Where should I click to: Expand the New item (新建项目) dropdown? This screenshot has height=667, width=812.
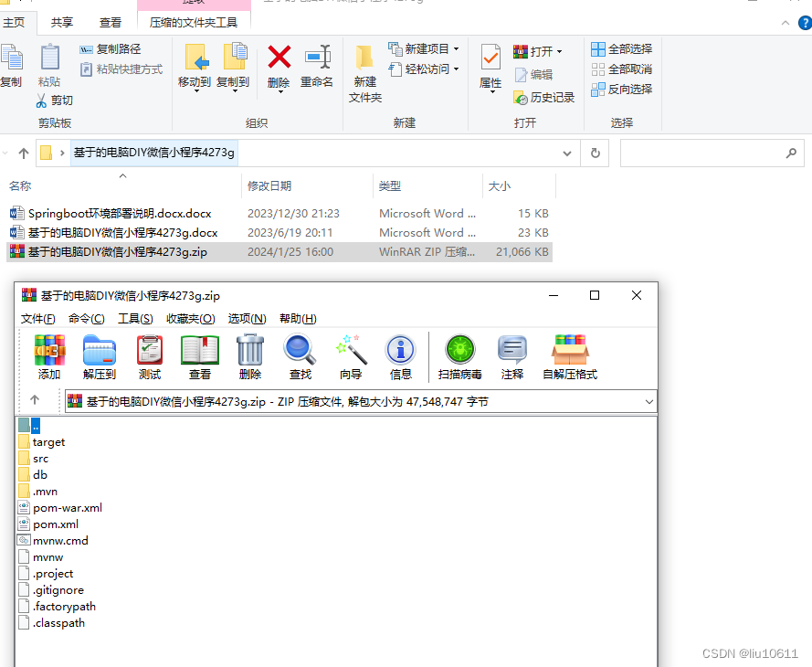[456, 49]
